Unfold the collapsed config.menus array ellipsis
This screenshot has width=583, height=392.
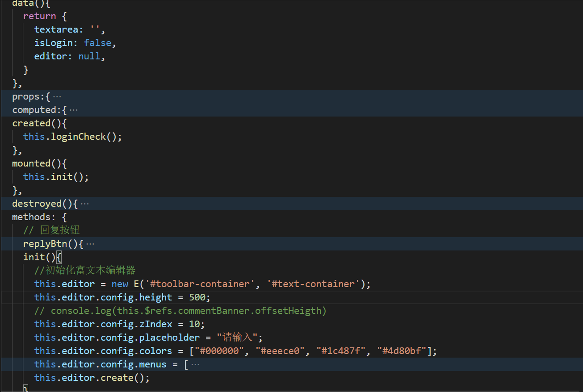195,364
